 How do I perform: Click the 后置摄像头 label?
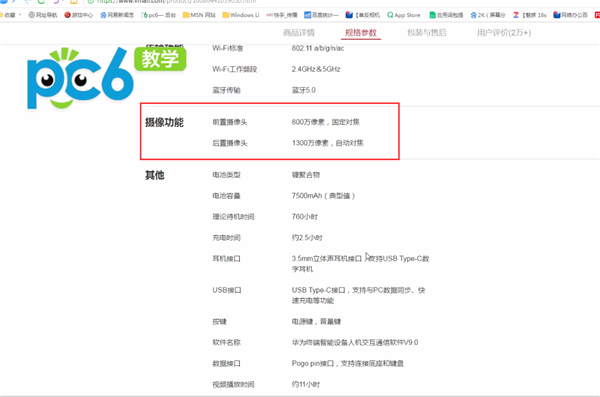tap(230, 143)
